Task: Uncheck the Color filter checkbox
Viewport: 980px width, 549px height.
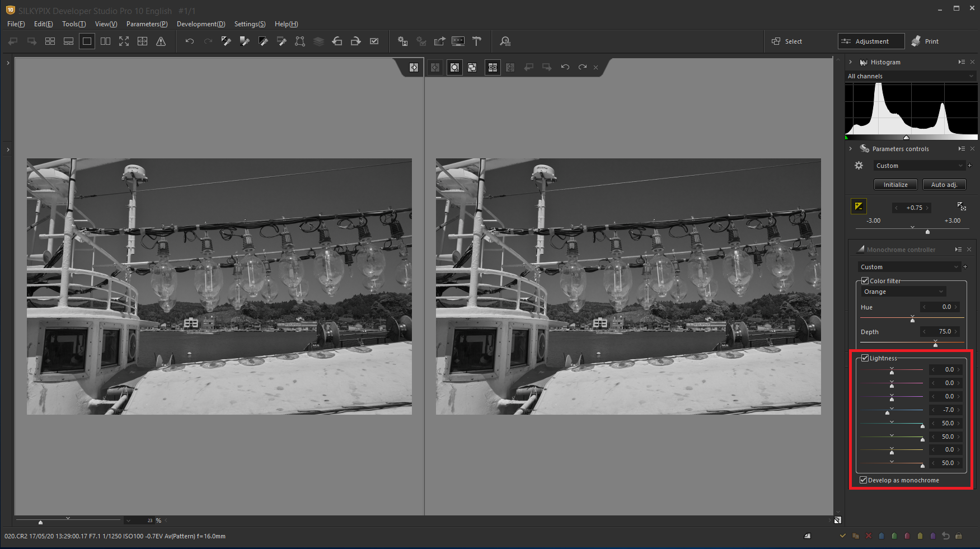Action: (865, 281)
